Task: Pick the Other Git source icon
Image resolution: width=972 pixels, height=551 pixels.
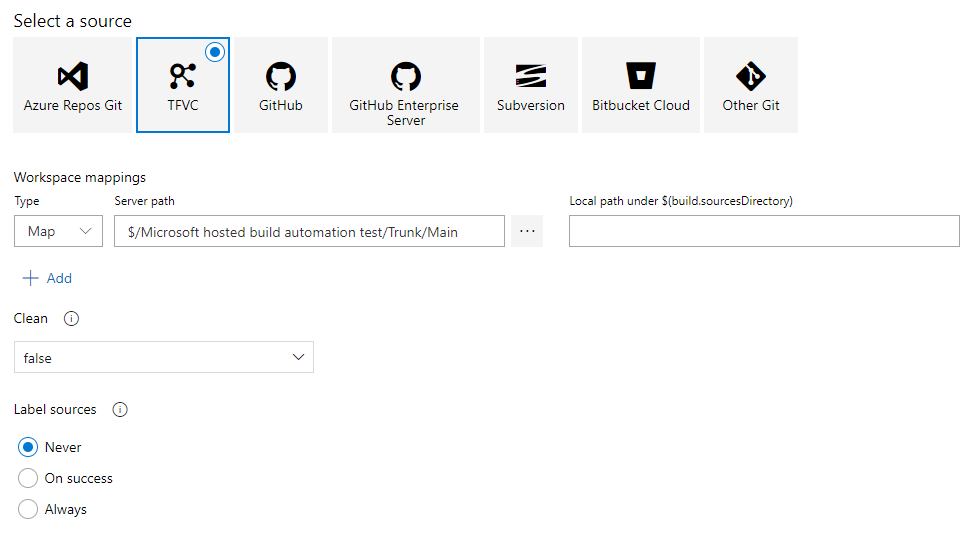Action: [x=751, y=76]
